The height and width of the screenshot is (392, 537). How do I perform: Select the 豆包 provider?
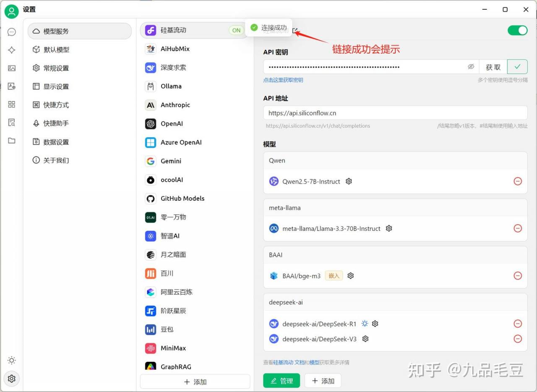pos(195,329)
